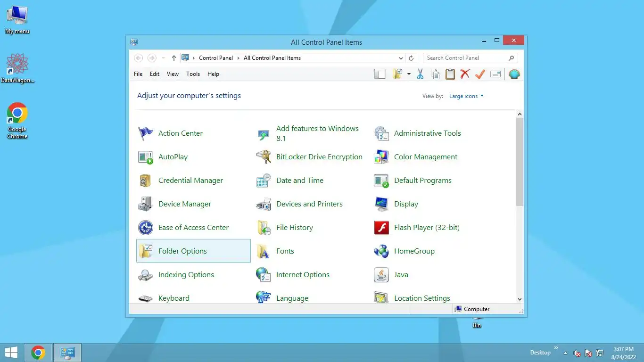The image size is (644, 362).
Task: Click the Forward navigation button
Action: 152,58
